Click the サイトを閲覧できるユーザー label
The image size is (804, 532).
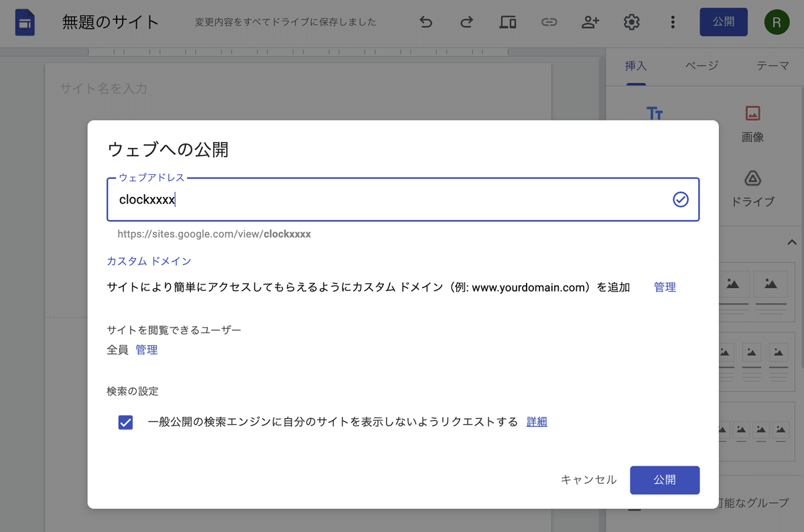(x=174, y=330)
